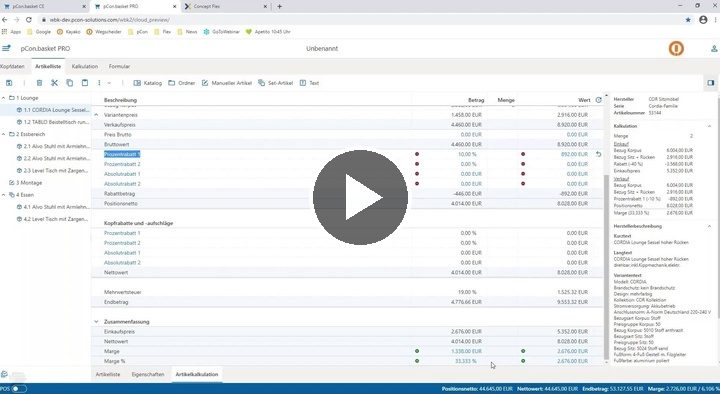This screenshot has height=394, width=720.
Task: Click the 3 Montage manual-article icon
Action: click(12, 183)
